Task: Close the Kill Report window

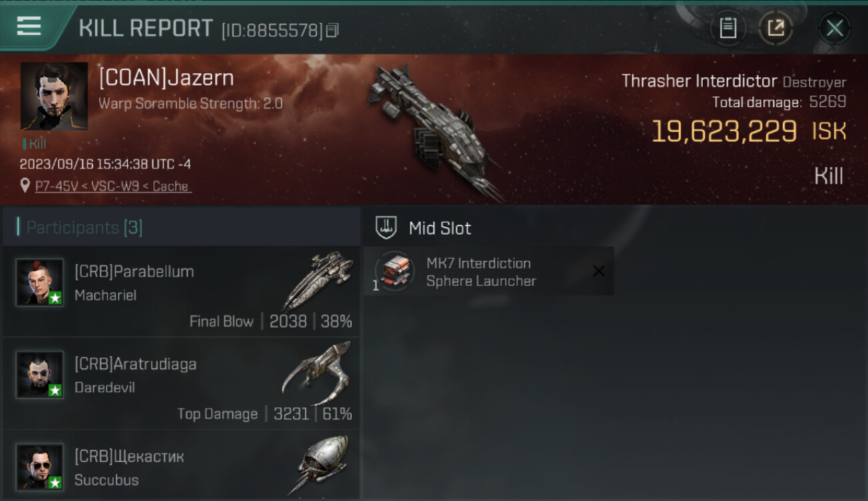Action: (835, 28)
